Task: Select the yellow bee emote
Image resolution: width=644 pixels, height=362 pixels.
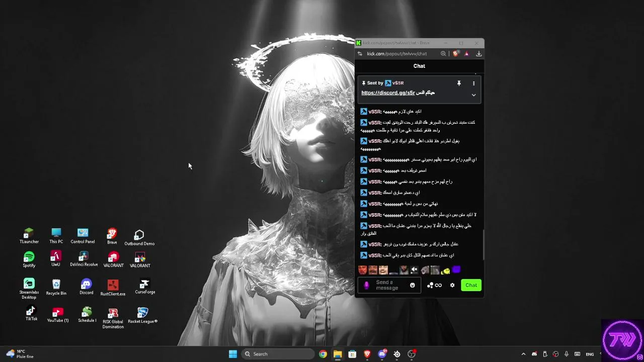Action: pyautogui.click(x=446, y=270)
